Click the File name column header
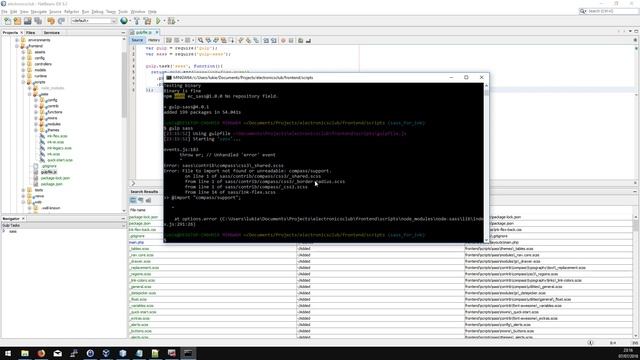640x360 pixels. (x=138, y=210)
